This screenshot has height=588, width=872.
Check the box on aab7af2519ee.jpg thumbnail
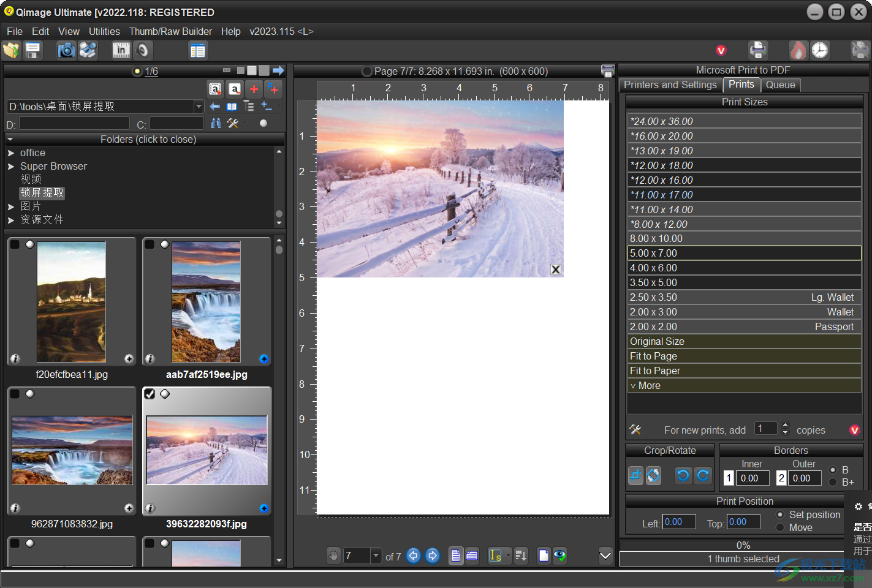(150, 244)
